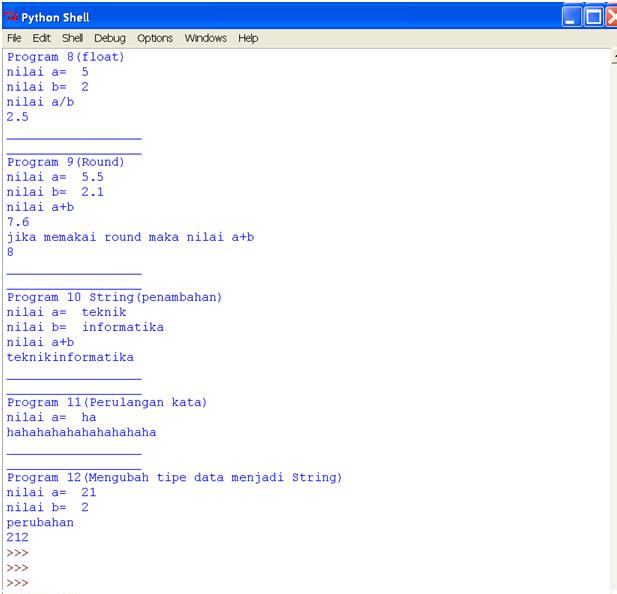Open the Windows menu
Screen dimensions: 617x594
click(x=205, y=38)
